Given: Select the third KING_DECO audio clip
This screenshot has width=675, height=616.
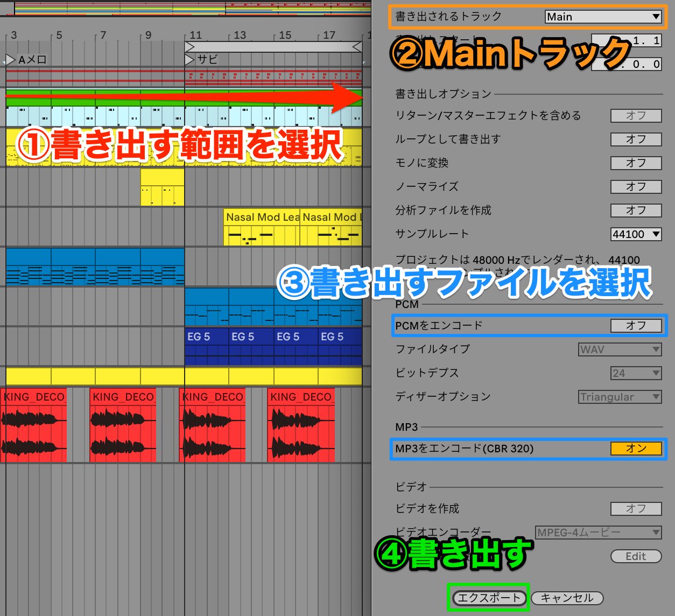Looking at the screenshot, I should 212,425.
